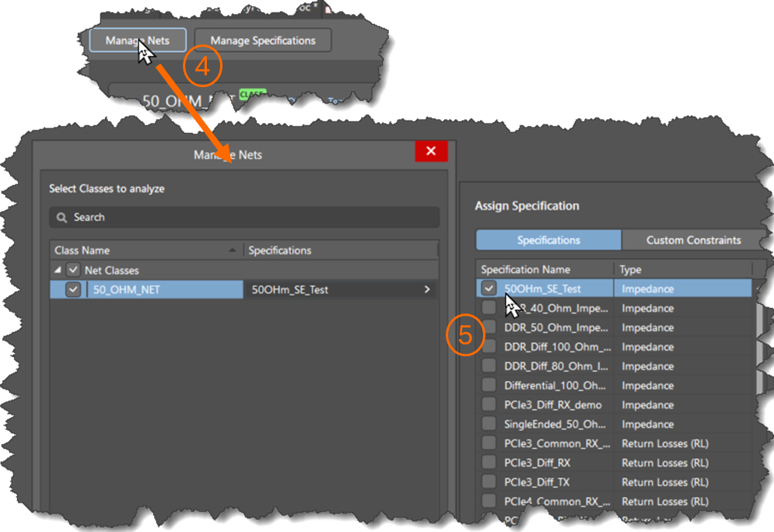Close the Manage Nets dialog
The image size is (774, 532).
(431, 151)
